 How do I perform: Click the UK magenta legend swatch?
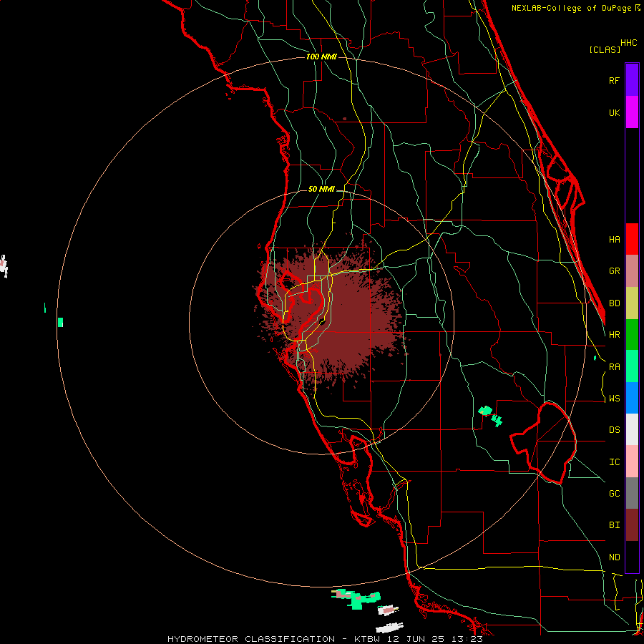pos(632,112)
